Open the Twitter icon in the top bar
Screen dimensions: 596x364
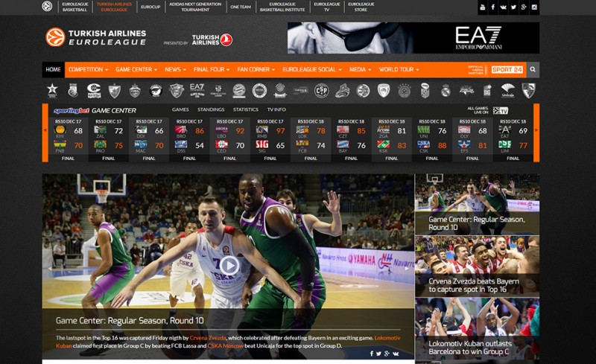click(x=513, y=7)
